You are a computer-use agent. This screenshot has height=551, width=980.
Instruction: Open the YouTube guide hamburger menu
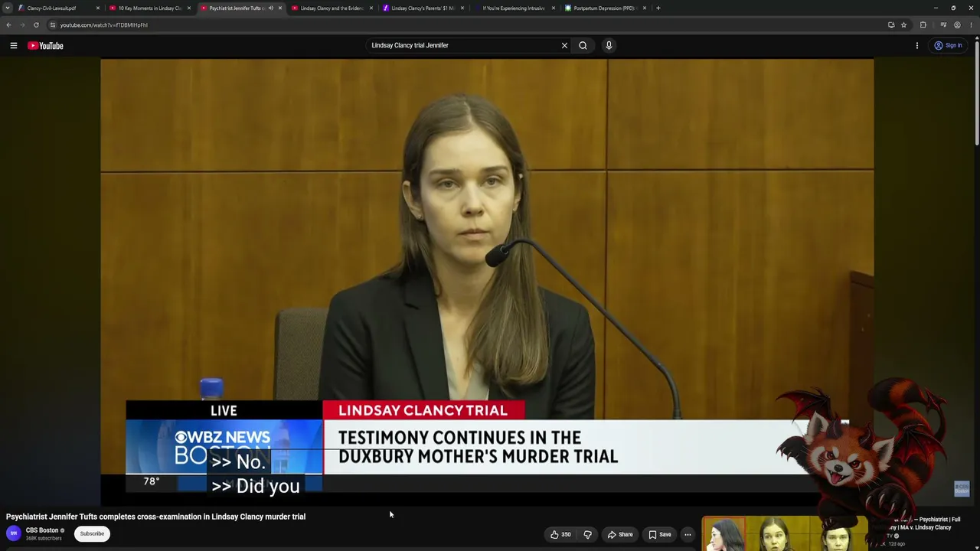pyautogui.click(x=14, y=46)
